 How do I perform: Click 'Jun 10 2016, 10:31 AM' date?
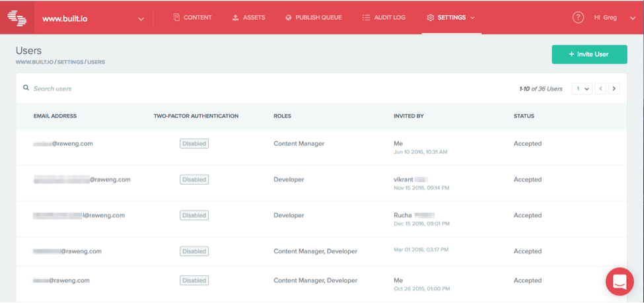pyautogui.click(x=420, y=152)
